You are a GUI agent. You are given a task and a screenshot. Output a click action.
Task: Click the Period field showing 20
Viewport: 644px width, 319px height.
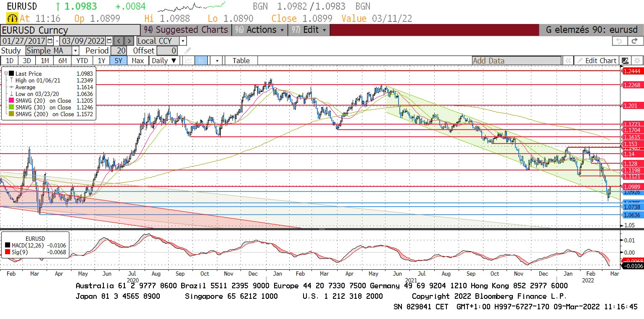pos(119,51)
